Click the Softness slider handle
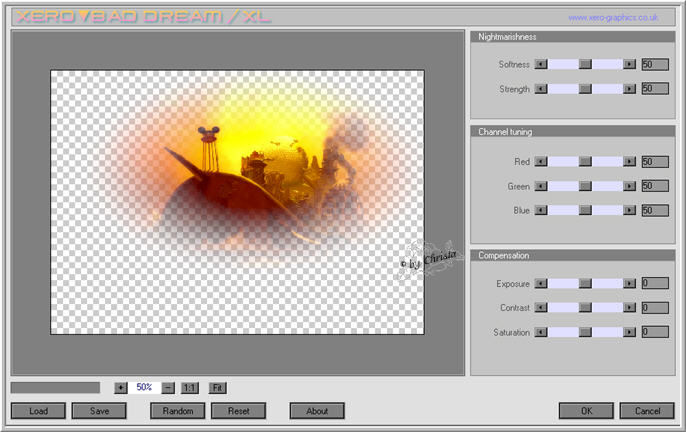 tap(585, 64)
